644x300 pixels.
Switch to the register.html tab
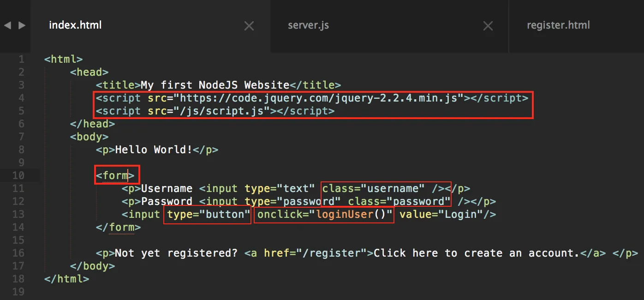(558, 25)
